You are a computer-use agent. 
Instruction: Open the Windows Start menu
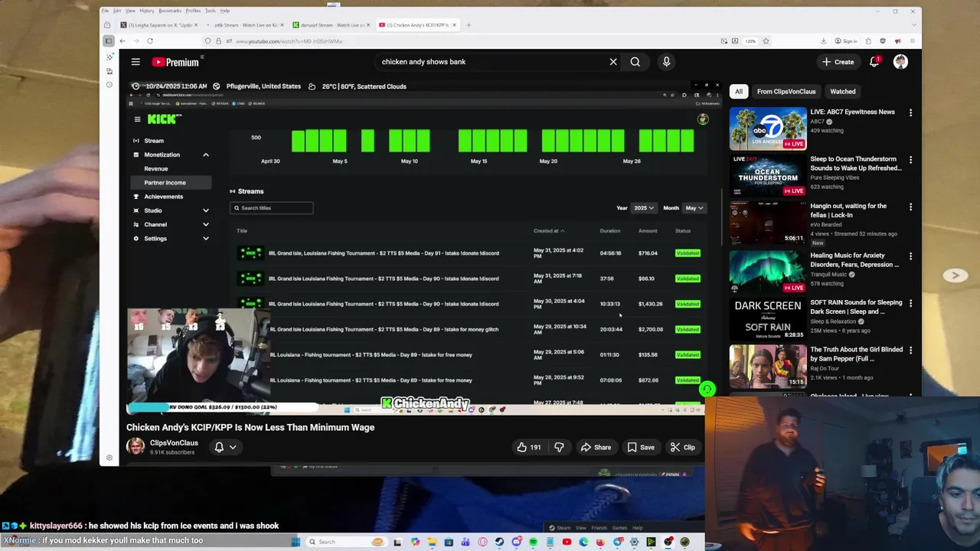tap(296, 542)
